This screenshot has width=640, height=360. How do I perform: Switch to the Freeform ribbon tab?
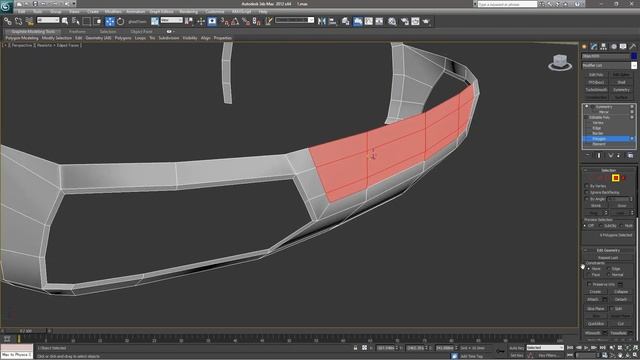tap(77, 31)
